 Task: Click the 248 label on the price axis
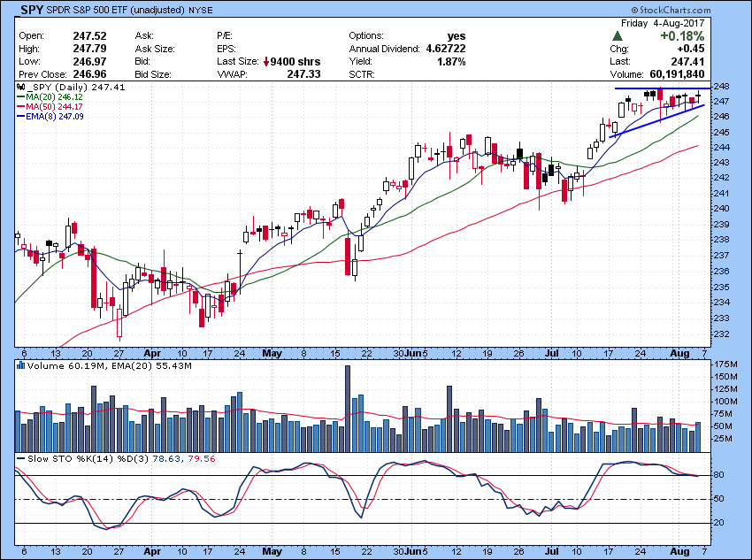pos(722,87)
